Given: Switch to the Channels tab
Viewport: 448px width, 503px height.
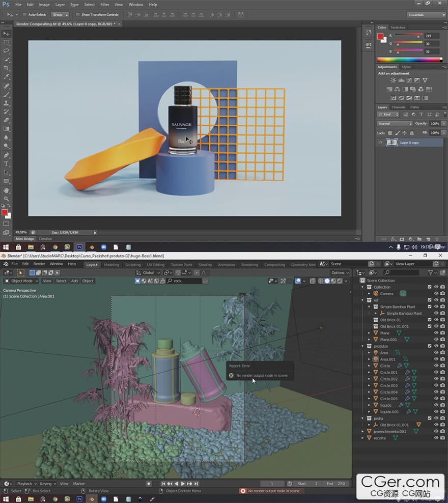Looking at the screenshot, I should pos(398,107).
